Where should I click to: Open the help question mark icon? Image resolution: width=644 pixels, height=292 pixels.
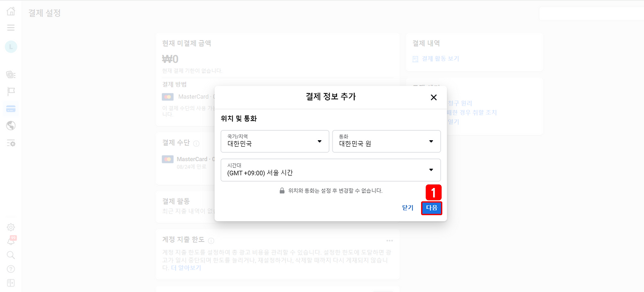[10, 268]
